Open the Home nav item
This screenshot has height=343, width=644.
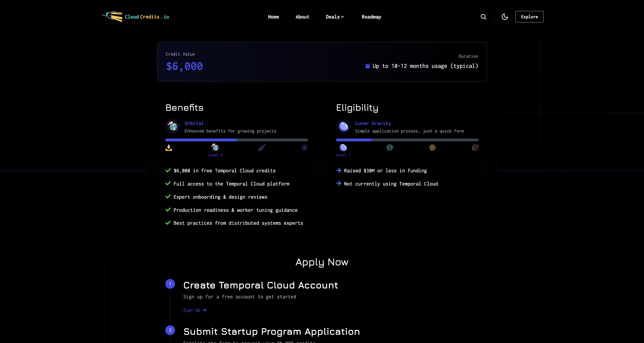click(273, 17)
